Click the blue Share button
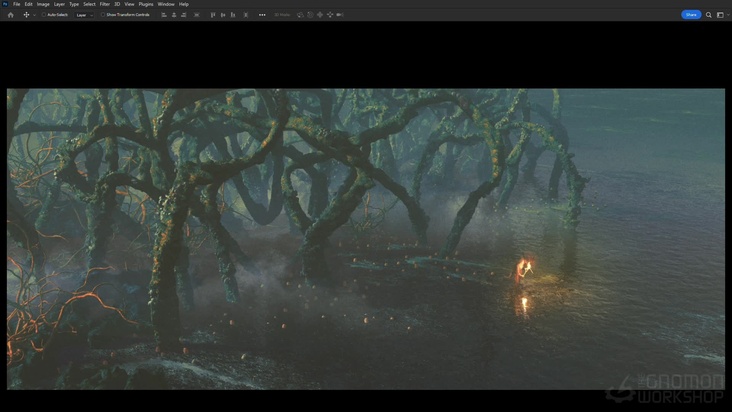 [x=691, y=15]
